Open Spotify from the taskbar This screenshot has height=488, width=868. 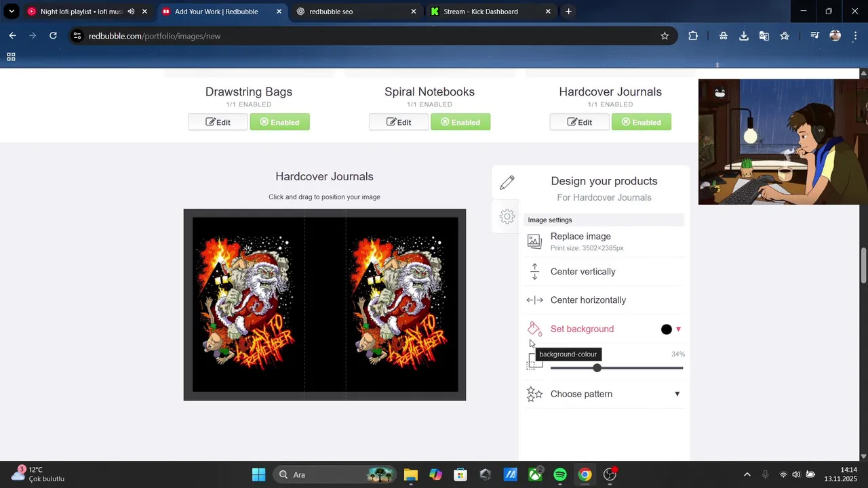(560, 474)
